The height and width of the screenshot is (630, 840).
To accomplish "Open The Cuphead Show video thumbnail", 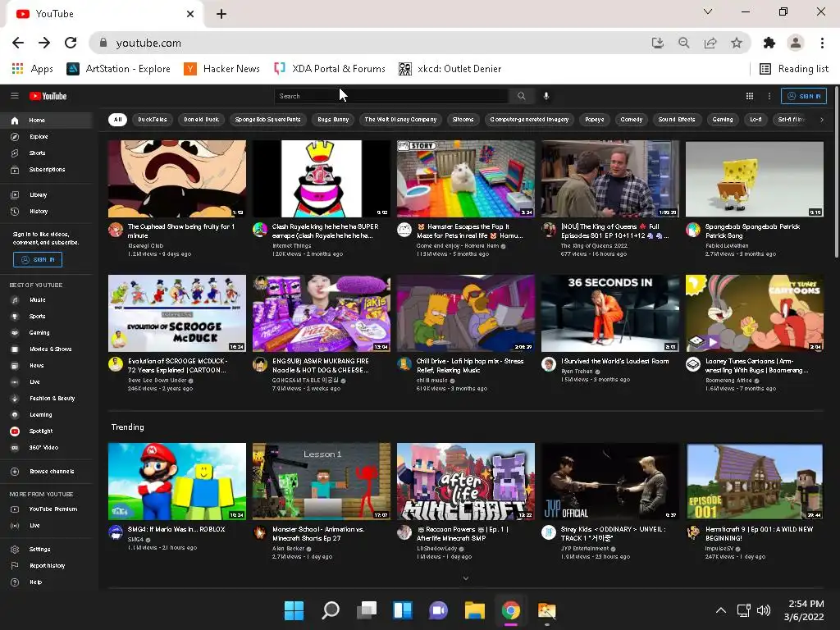I will (x=177, y=179).
